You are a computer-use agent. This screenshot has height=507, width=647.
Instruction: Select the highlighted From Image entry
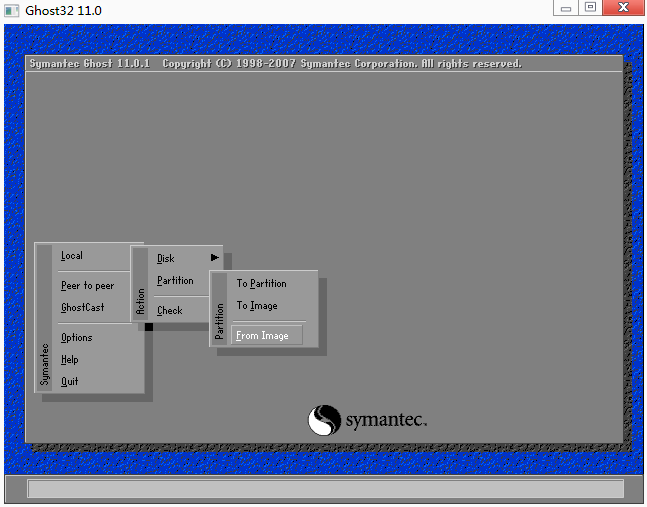pos(267,335)
